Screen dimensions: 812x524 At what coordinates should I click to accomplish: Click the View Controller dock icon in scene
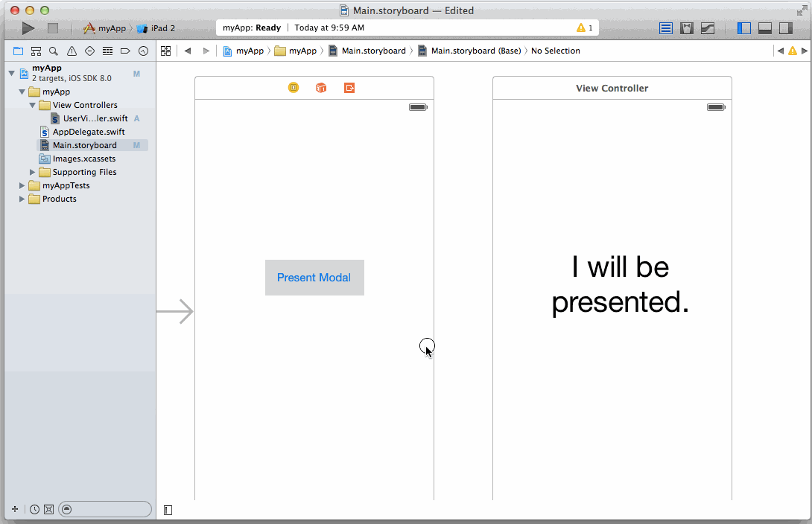pyautogui.click(x=294, y=88)
